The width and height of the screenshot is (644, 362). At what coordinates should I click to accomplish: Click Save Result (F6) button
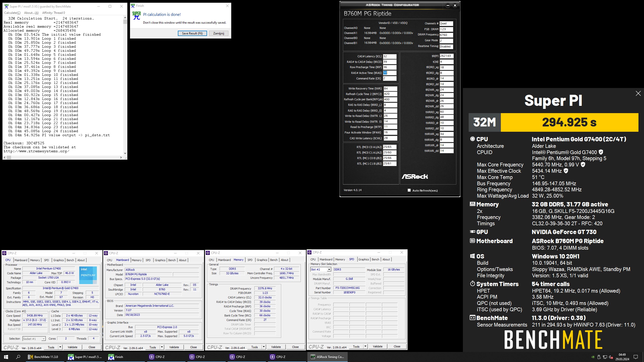tap(192, 33)
